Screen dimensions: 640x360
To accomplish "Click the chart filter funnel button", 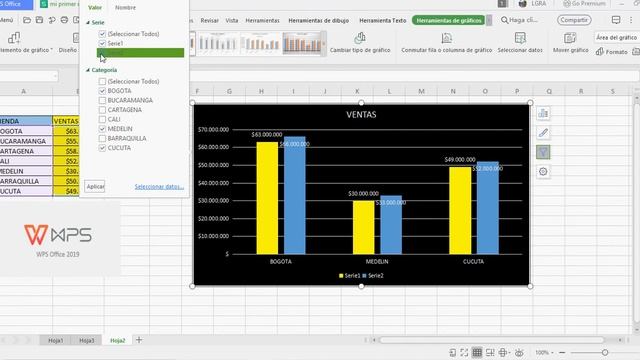I will point(543,152).
